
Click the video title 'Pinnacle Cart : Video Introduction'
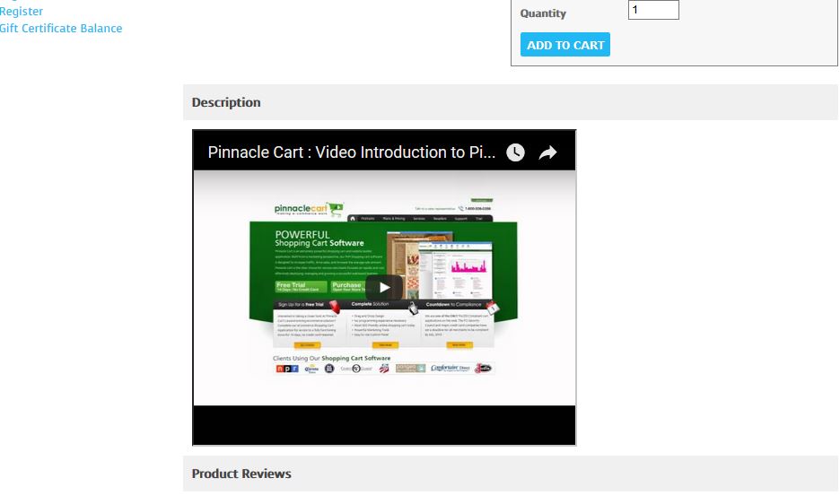tap(352, 152)
